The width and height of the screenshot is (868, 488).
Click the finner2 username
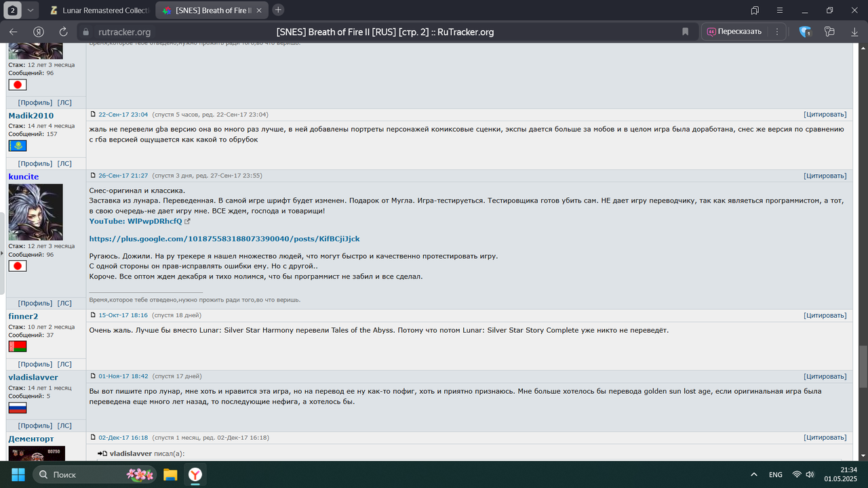coord(23,317)
